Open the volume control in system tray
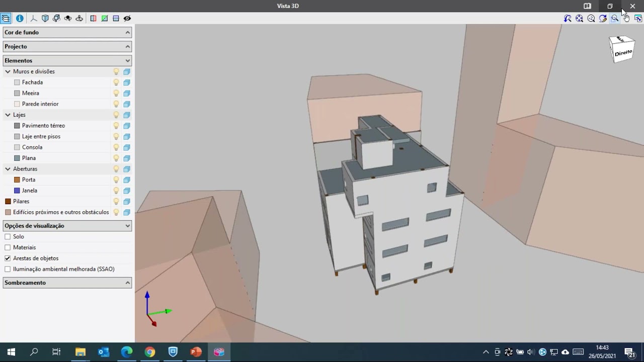 click(x=531, y=352)
